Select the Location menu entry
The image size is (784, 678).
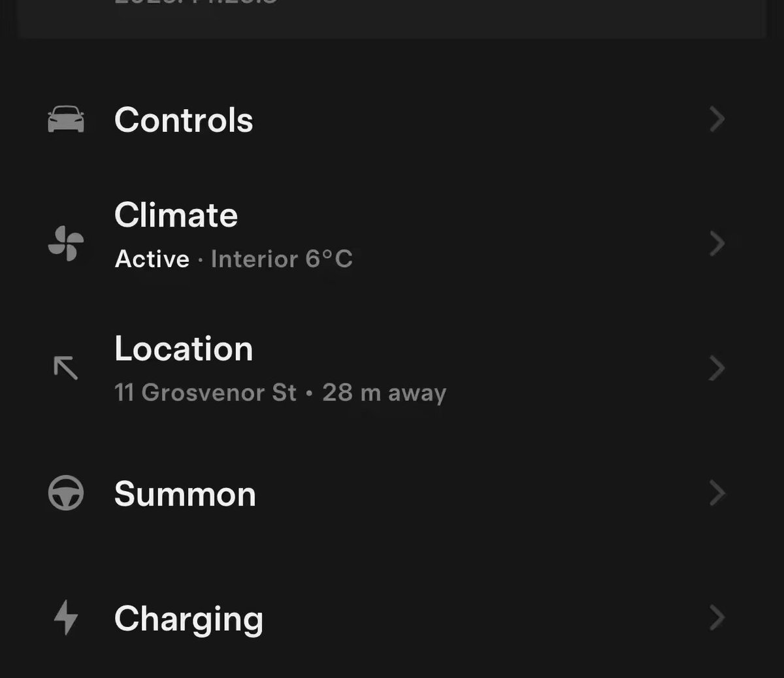[392, 368]
